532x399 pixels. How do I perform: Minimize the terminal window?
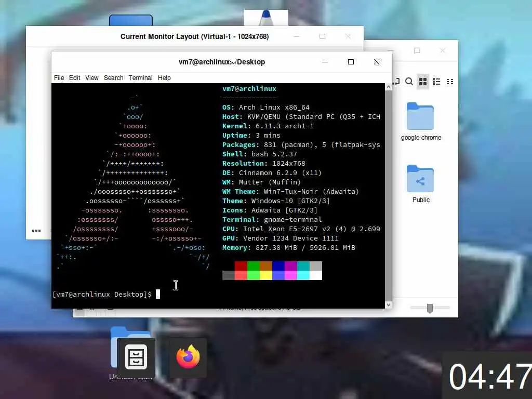click(x=325, y=62)
